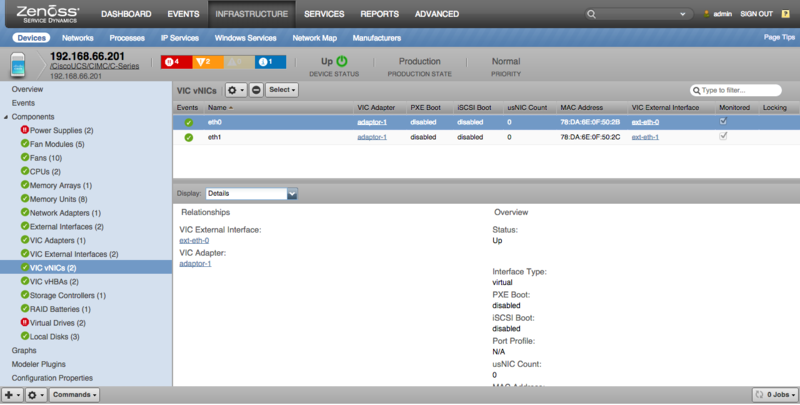Filter by info events badge showing 1

(270, 62)
